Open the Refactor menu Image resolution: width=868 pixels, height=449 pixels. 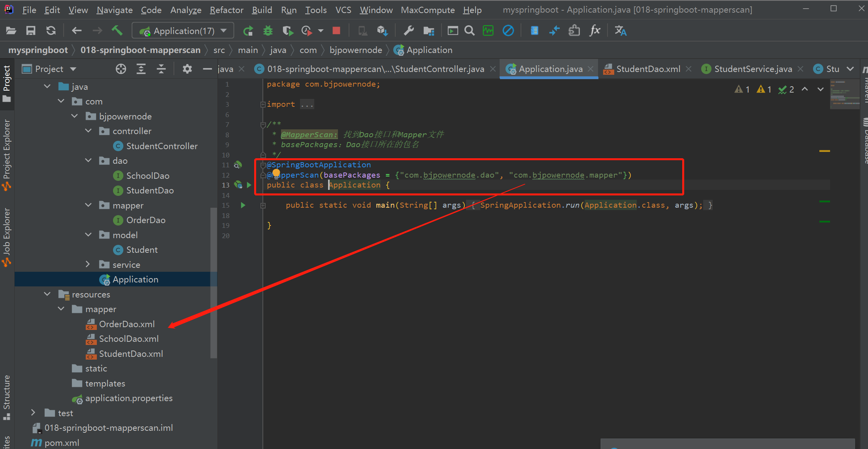[x=226, y=10]
